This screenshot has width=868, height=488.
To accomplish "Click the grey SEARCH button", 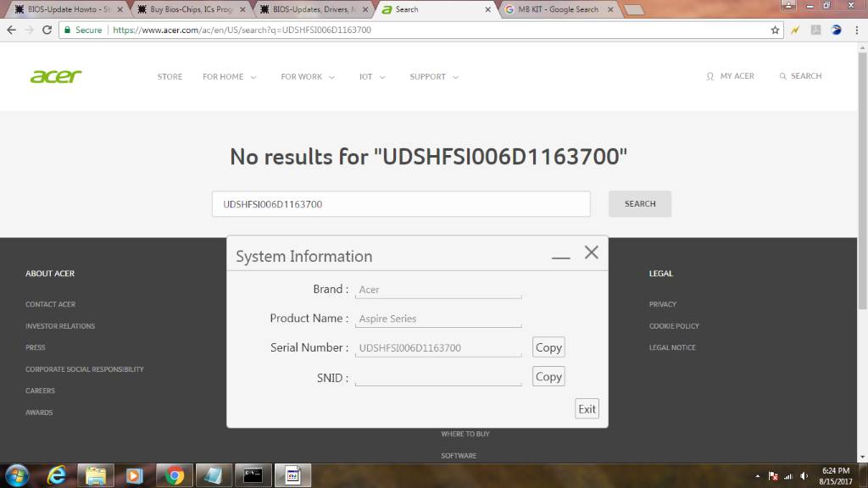I will coord(640,203).
